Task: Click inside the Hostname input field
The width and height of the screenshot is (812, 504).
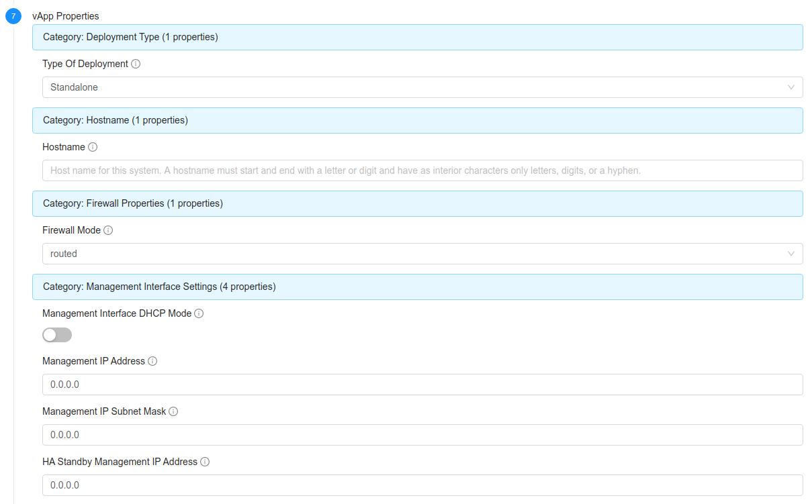Action: click(422, 170)
